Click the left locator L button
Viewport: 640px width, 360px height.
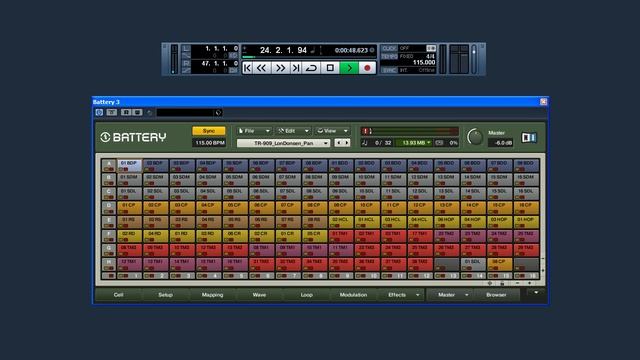click(186, 49)
